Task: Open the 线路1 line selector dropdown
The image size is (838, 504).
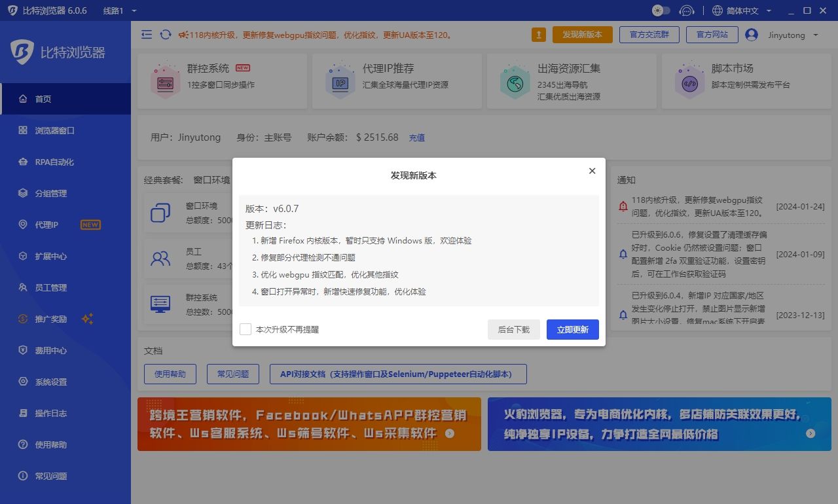Action: [120, 10]
